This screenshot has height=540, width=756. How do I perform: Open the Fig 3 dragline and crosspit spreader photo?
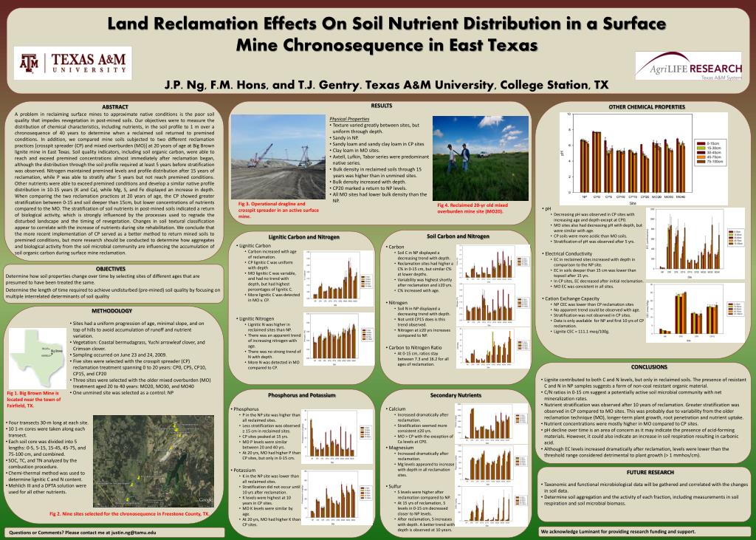coord(278,157)
